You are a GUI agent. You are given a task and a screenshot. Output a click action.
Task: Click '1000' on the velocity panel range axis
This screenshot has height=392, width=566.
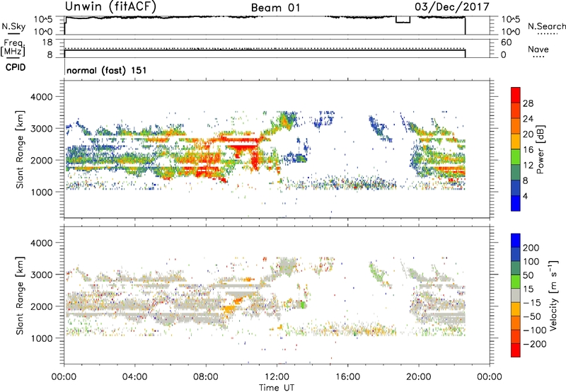point(42,338)
